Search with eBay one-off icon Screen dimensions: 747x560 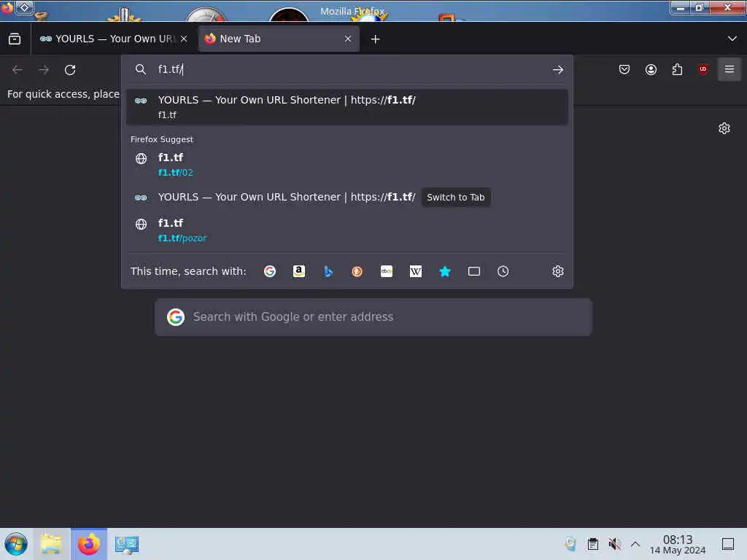(x=387, y=271)
